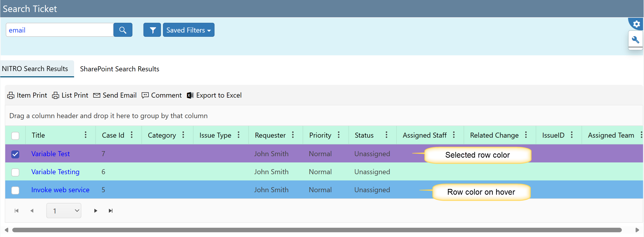Image resolution: width=644 pixels, height=237 pixels.
Task: Uncheck the Variable Test row checkbox
Action: click(x=15, y=154)
